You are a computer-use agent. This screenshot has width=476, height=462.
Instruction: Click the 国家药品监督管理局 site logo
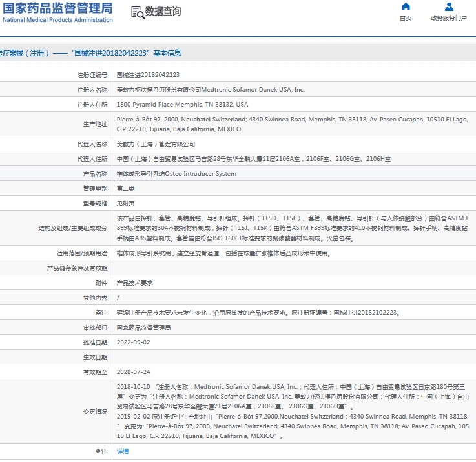57,12
